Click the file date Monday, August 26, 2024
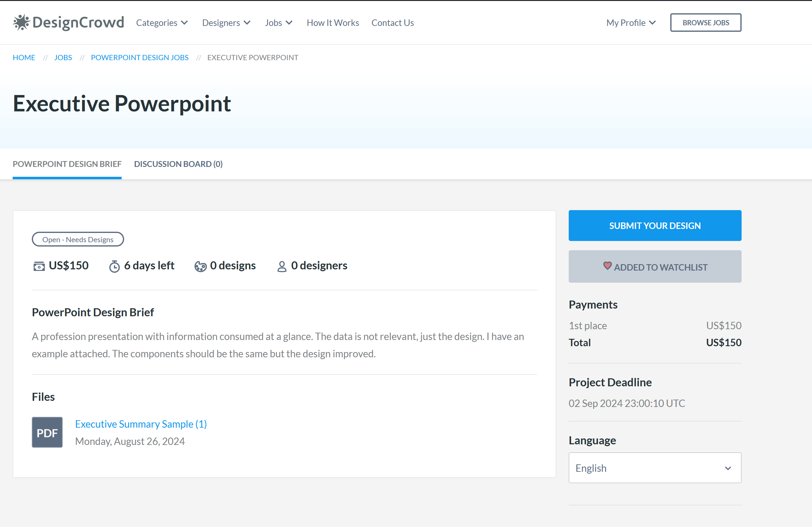Screen dimensions: 812x527 pyautogui.click(x=130, y=441)
